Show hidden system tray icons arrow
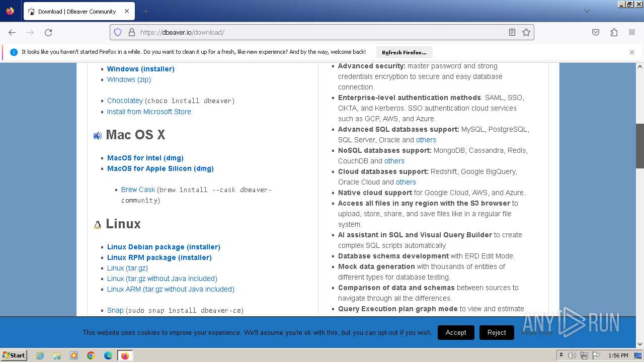Image resolution: width=644 pixels, height=362 pixels. 561,355
